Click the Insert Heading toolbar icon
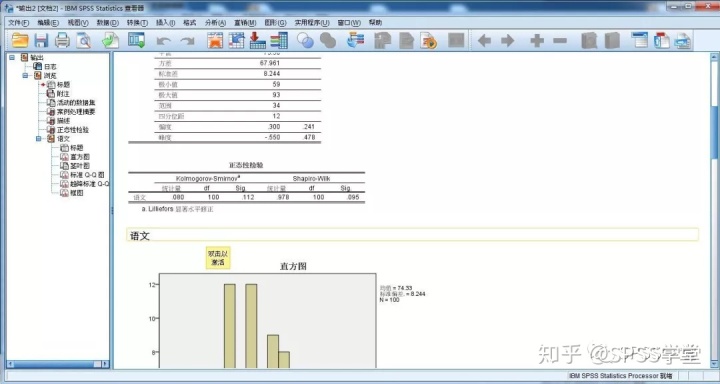Image resolution: width=720 pixels, height=384 pixels. click(x=639, y=41)
